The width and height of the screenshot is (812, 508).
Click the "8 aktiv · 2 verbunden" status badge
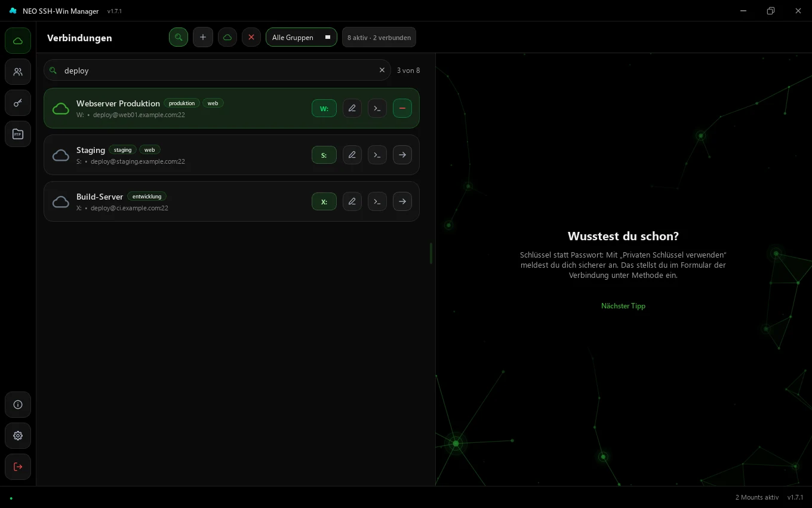(379, 37)
